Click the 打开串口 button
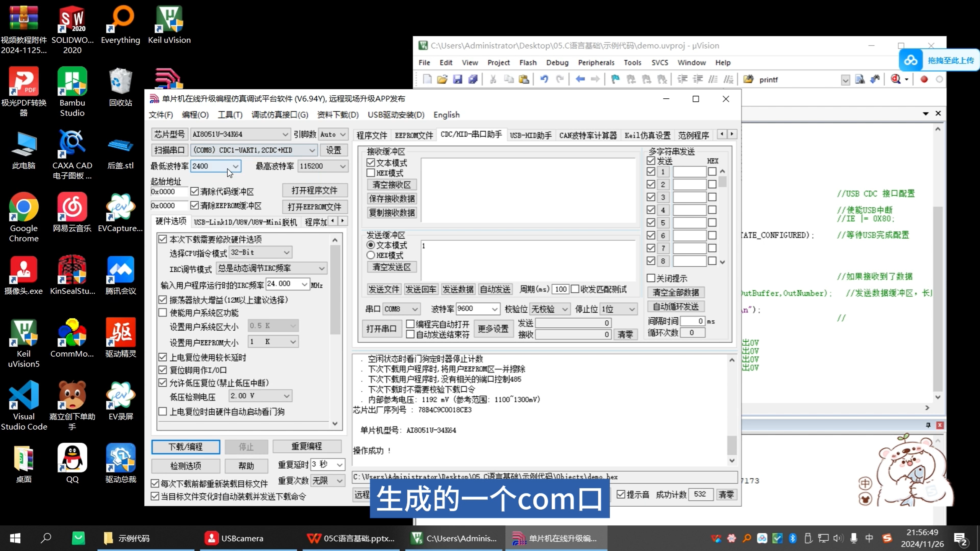The image size is (980, 551). pos(381,329)
